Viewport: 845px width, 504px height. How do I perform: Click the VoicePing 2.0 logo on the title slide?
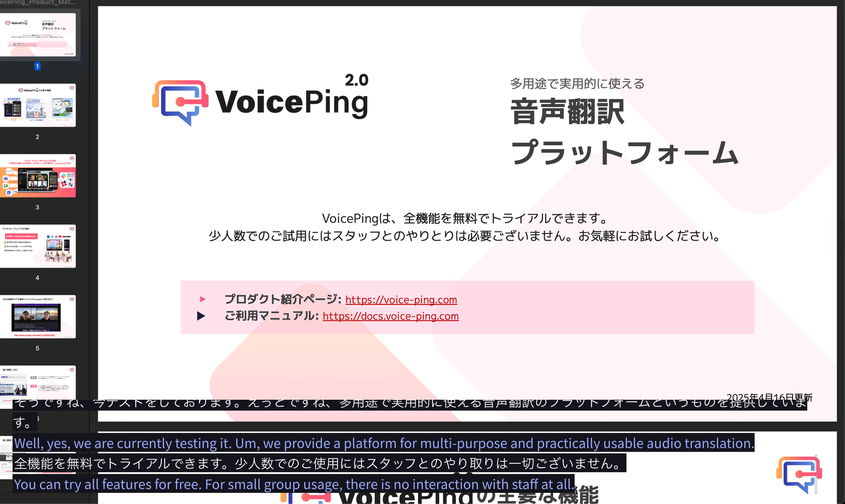260,99
